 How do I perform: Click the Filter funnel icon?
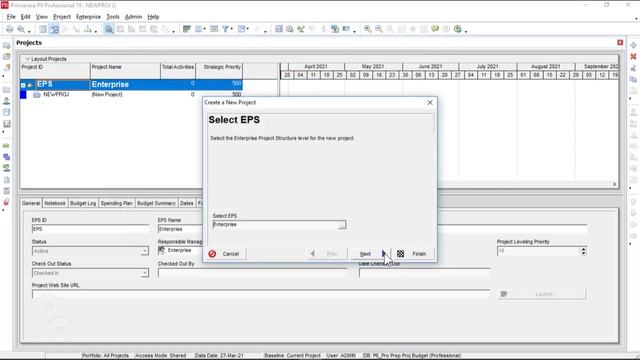tap(225, 29)
